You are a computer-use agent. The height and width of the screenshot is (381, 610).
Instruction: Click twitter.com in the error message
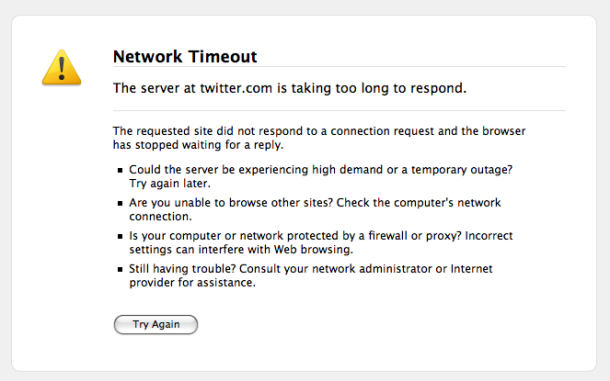pyautogui.click(x=236, y=88)
